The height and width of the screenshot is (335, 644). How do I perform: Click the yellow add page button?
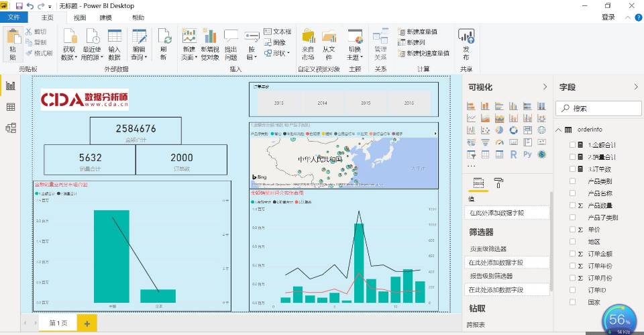click(86, 323)
